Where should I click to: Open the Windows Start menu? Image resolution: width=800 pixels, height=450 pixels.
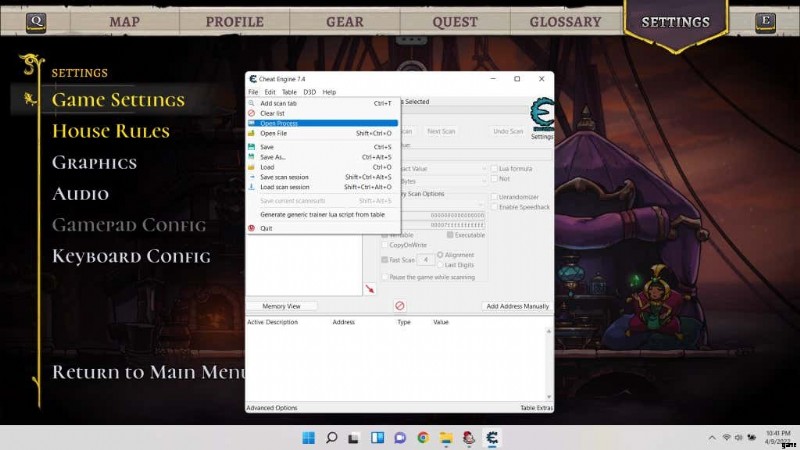pos(308,438)
